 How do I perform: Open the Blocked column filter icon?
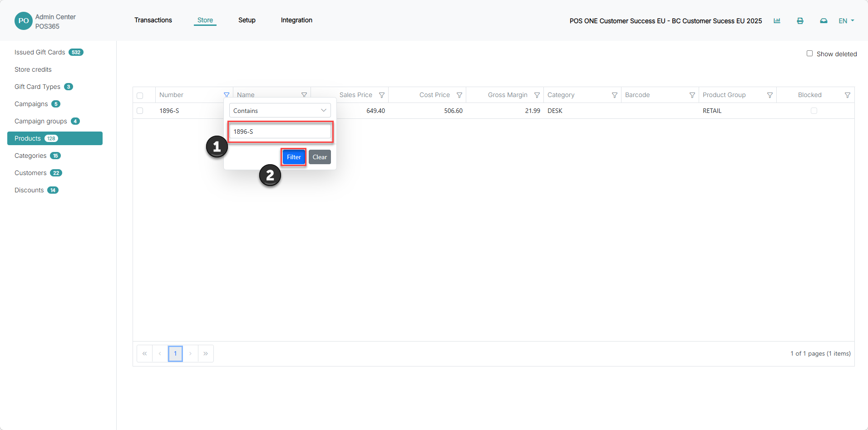[x=848, y=95]
